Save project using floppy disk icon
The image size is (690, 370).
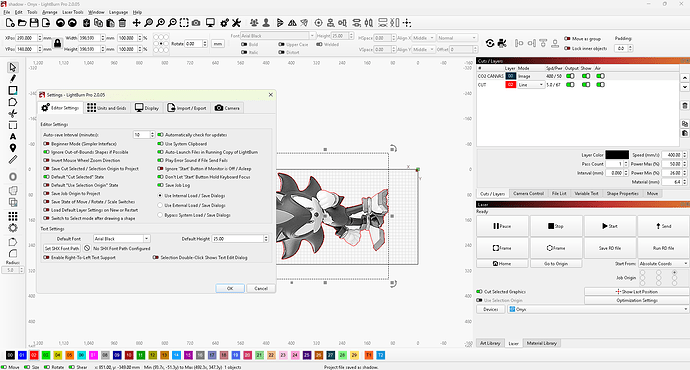pyautogui.click(x=34, y=23)
